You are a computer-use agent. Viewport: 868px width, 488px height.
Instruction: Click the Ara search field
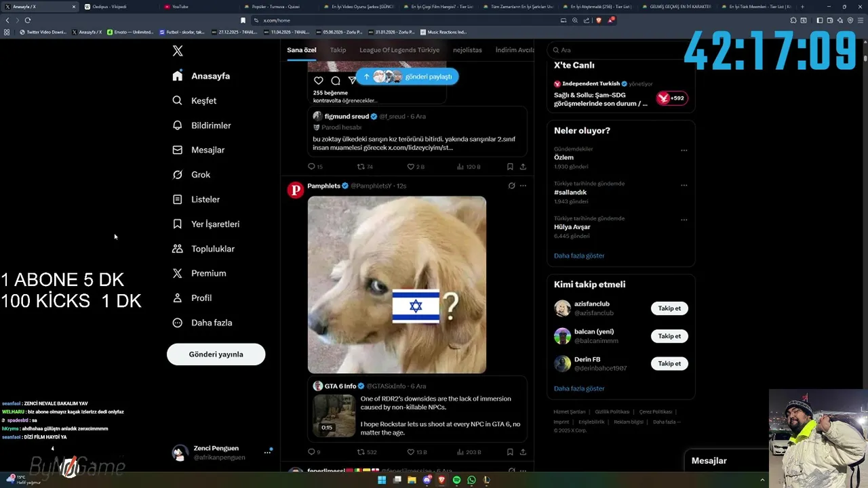coord(620,50)
